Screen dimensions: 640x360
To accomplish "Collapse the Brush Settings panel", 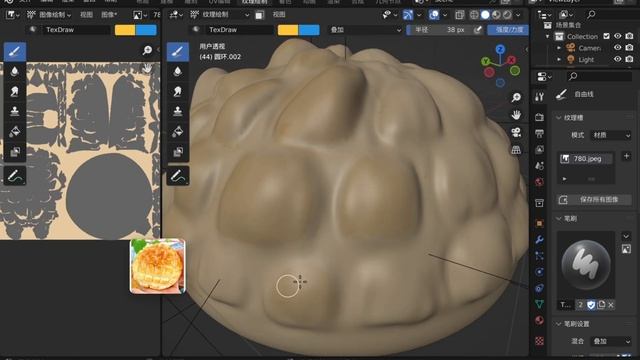I will 559,324.
